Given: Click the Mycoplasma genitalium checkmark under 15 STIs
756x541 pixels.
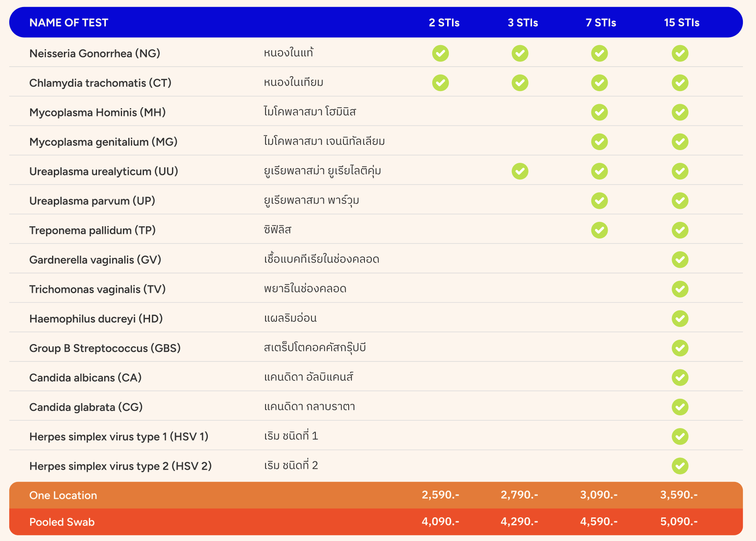Looking at the screenshot, I should (x=680, y=142).
